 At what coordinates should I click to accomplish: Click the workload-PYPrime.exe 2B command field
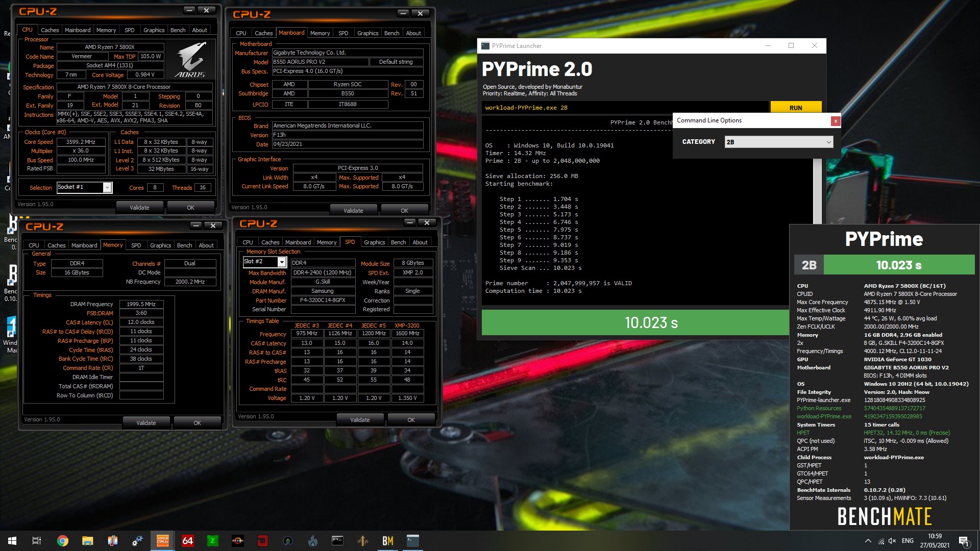coord(625,108)
